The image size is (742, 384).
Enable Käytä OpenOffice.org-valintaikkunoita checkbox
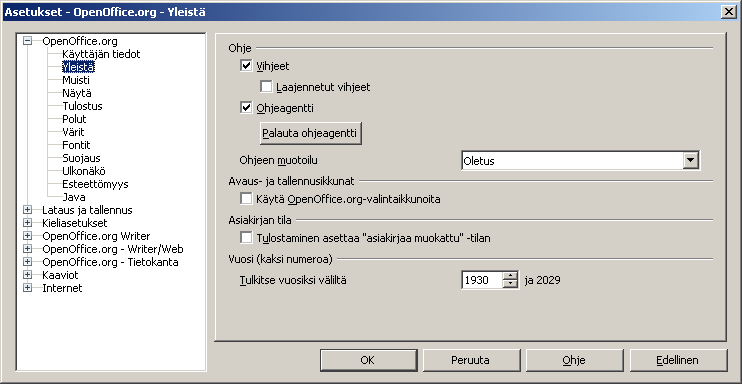(x=246, y=199)
